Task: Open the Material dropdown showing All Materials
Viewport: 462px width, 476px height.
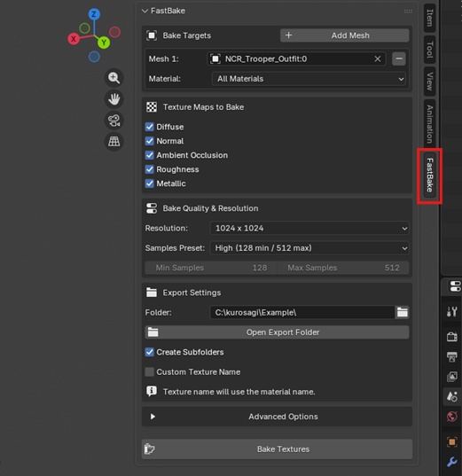Action: [309, 79]
